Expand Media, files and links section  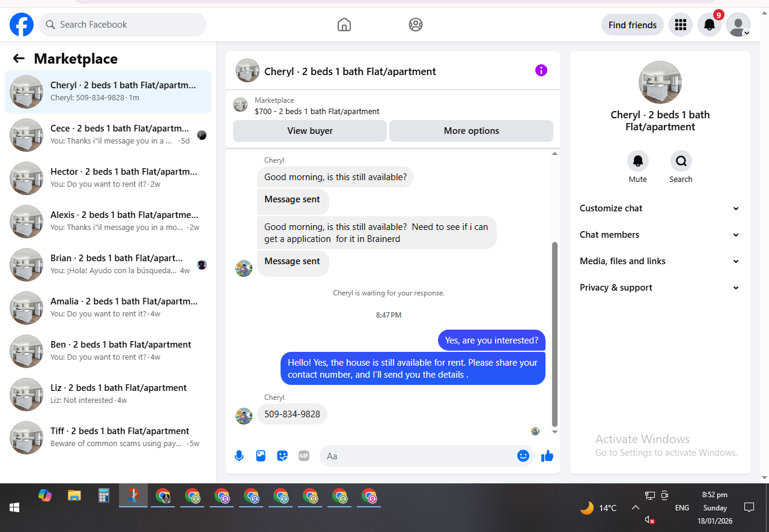(660, 261)
